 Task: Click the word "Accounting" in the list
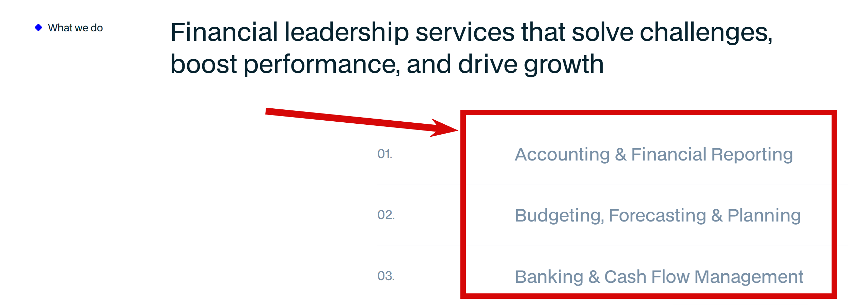562,155
